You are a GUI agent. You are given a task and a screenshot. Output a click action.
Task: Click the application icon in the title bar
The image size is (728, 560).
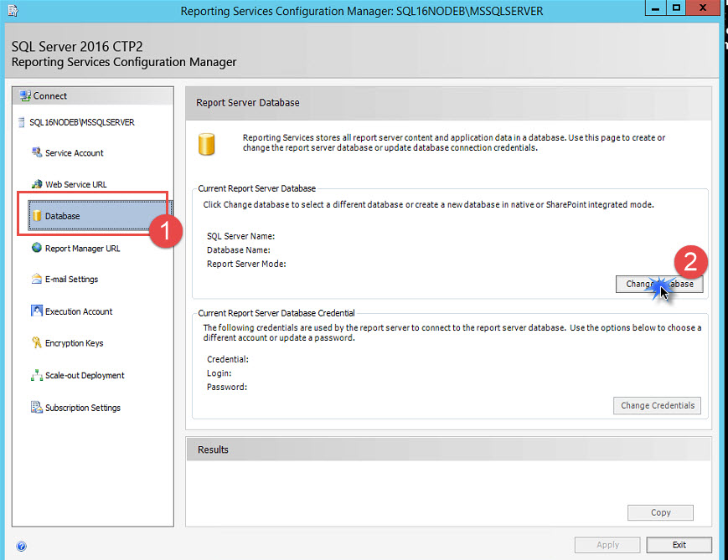[13, 10]
